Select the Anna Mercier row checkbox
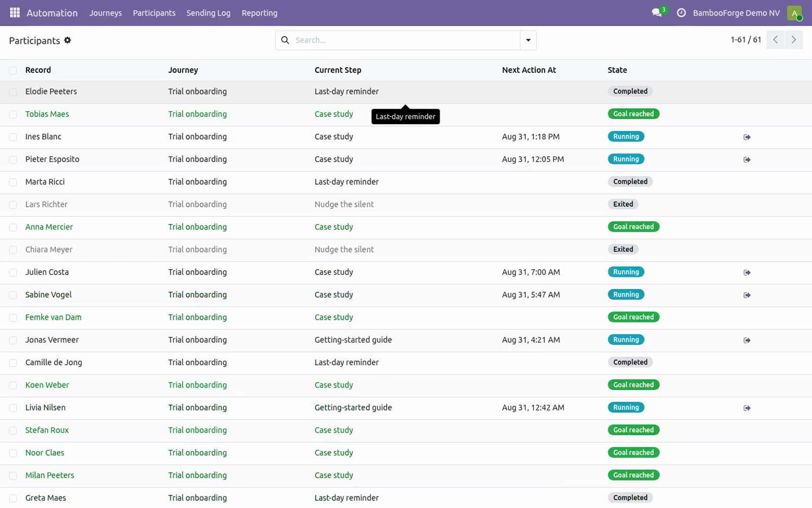This screenshot has height=508, width=812. click(x=13, y=228)
